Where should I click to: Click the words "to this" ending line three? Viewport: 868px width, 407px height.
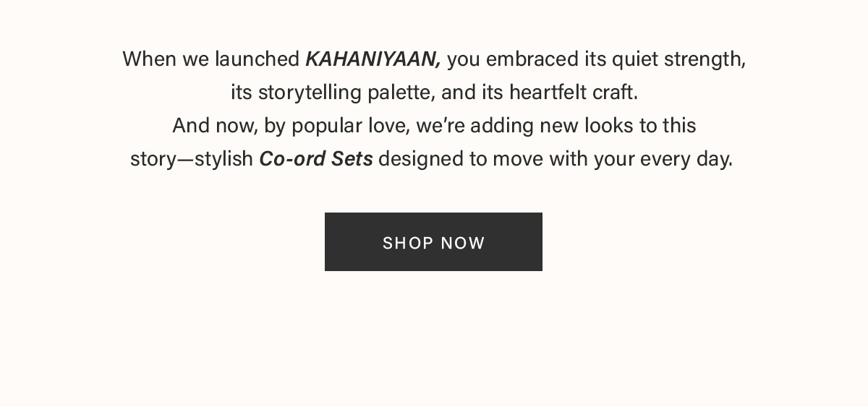669,127
